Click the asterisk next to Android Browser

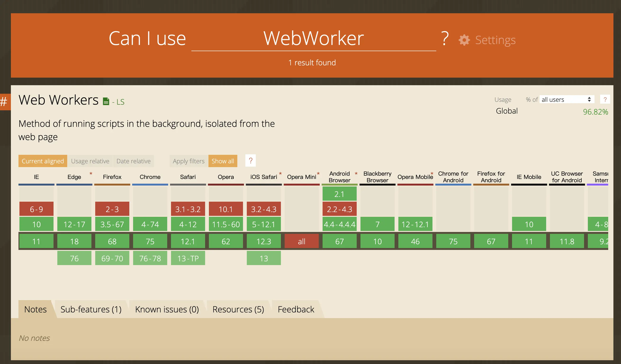click(x=356, y=174)
